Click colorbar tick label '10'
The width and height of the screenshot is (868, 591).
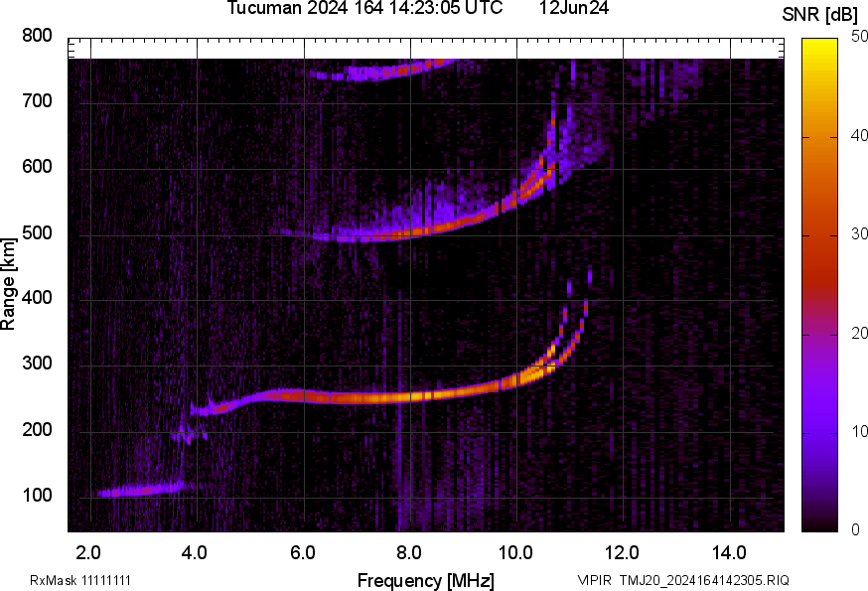point(859,431)
